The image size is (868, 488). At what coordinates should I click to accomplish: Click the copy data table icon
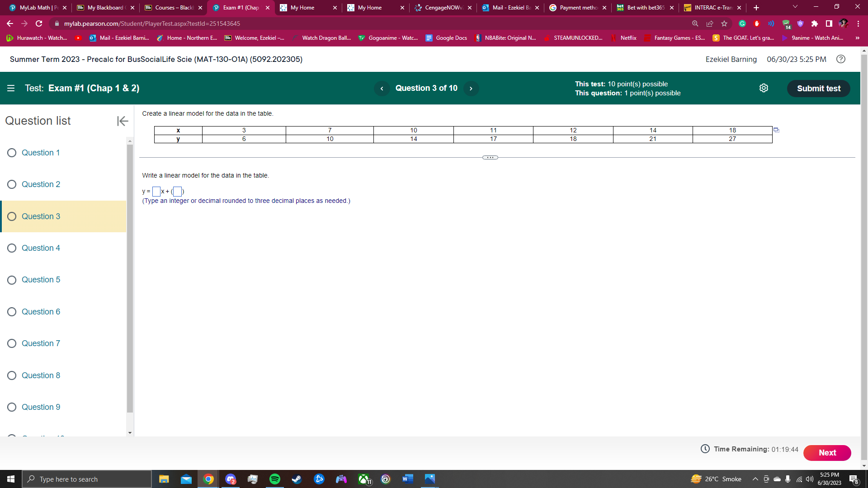[x=776, y=130]
